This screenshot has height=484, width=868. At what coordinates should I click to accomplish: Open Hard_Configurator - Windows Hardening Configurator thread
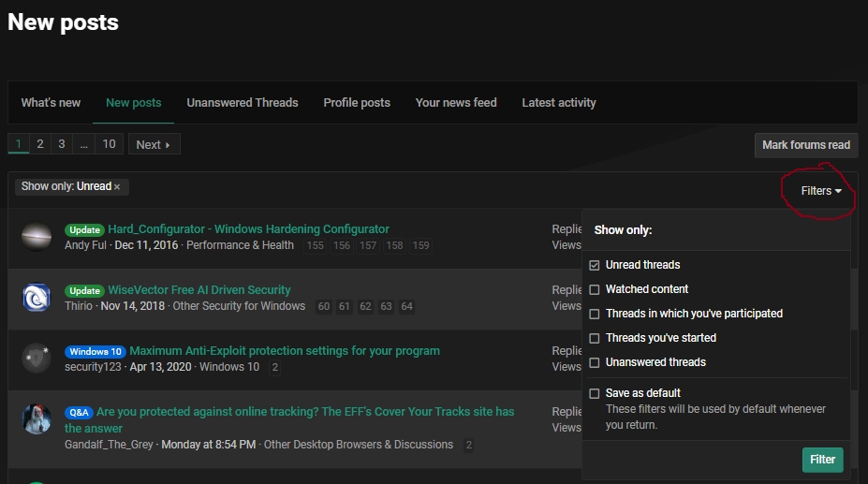coord(248,228)
